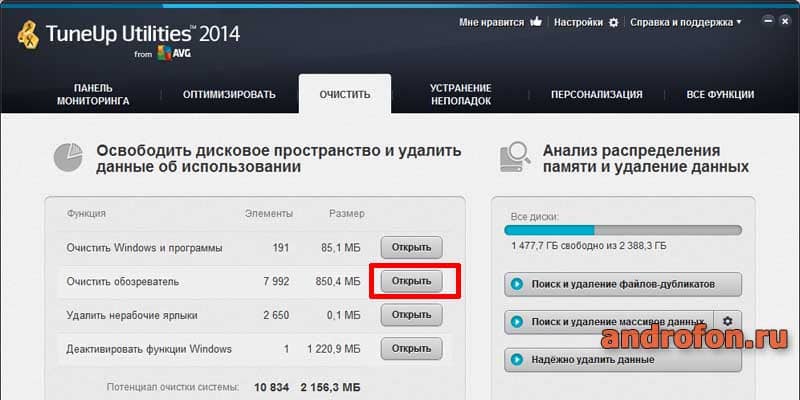Viewport: 800px width, 400px height.
Task: Click the Удалить нерабочие ярлыки row label
Action: click(132, 315)
